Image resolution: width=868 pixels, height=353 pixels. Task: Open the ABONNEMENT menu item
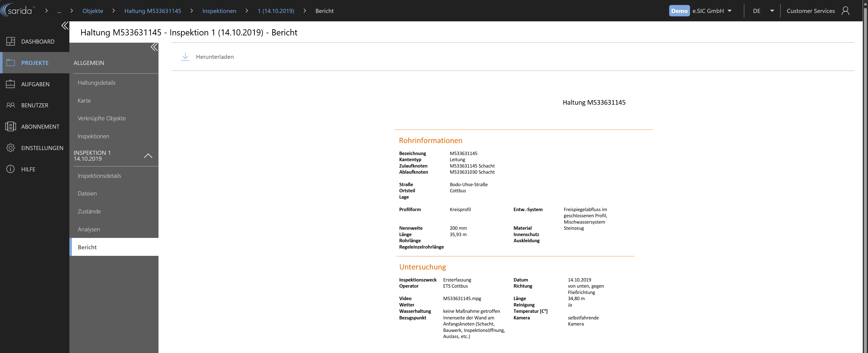35,126
